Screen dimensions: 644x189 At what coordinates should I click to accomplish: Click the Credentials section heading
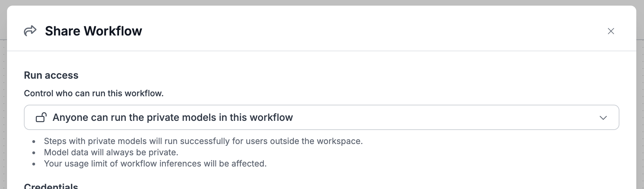(51, 186)
